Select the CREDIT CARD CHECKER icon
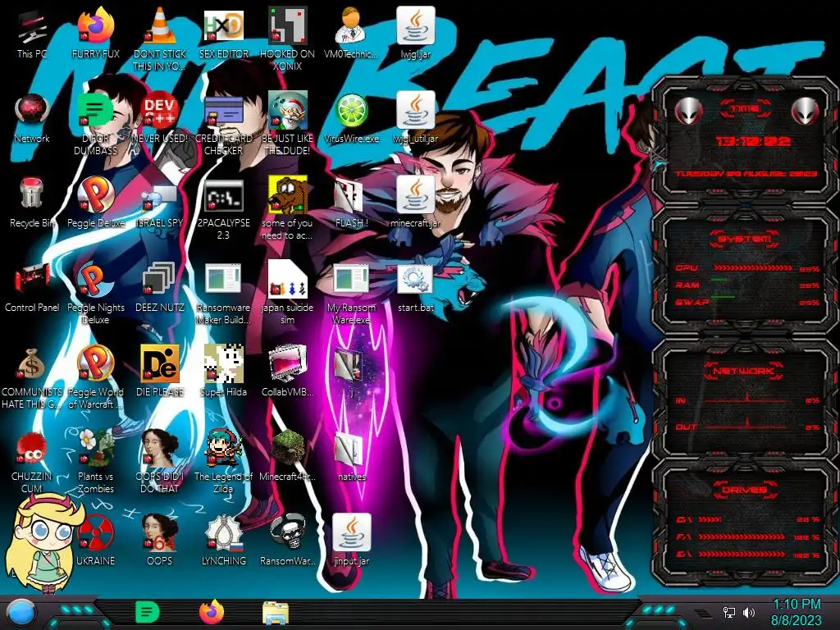840x630 pixels. click(x=223, y=124)
